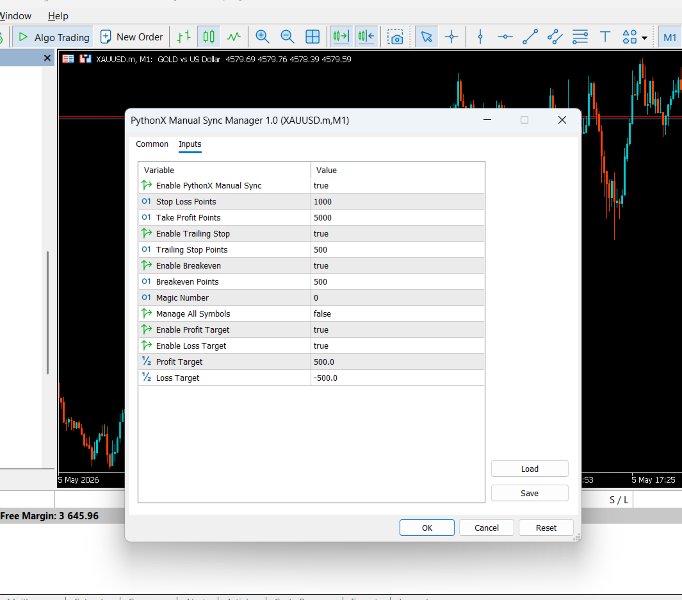Select the cursor arrow tool
Screen dimensions: 682x600
(x=427, y=37)
